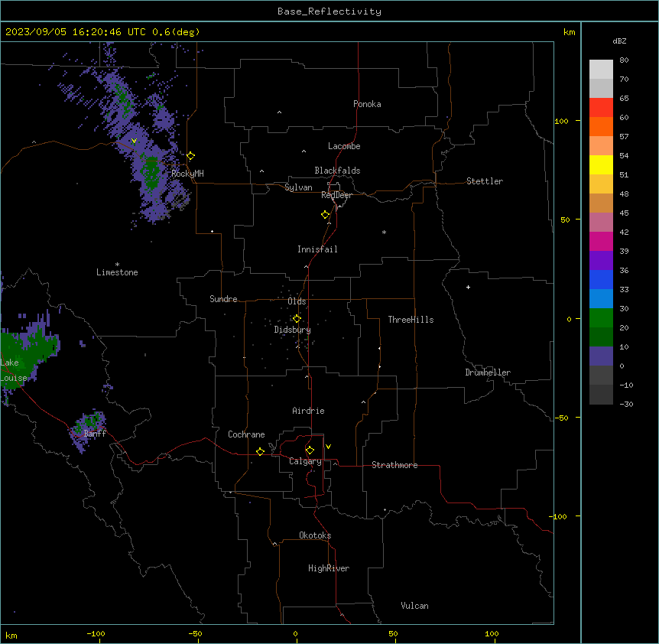This screenshot has height=644, width=659.
Task: Click the Base_Reflectivity title
Action: click(329, 11)
